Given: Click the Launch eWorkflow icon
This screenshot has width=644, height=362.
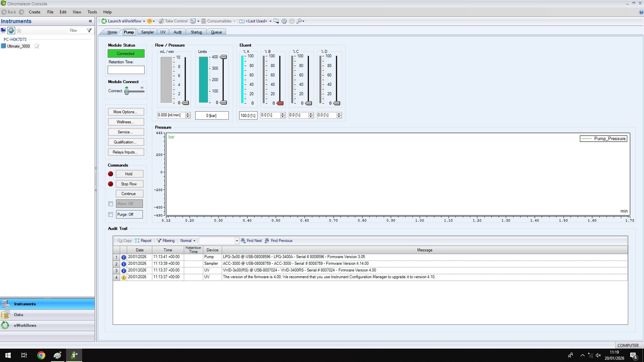Looking at the screenshot, I should point(104,21).
